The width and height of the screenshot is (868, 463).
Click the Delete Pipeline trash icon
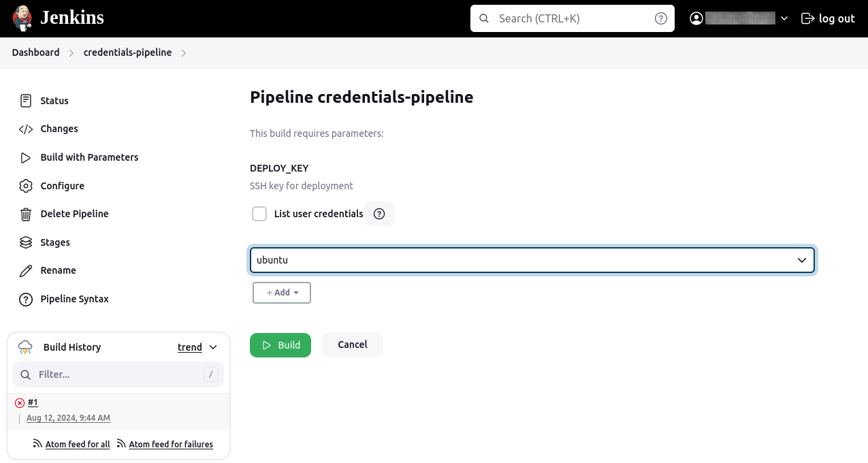click(x=26, y=214)
